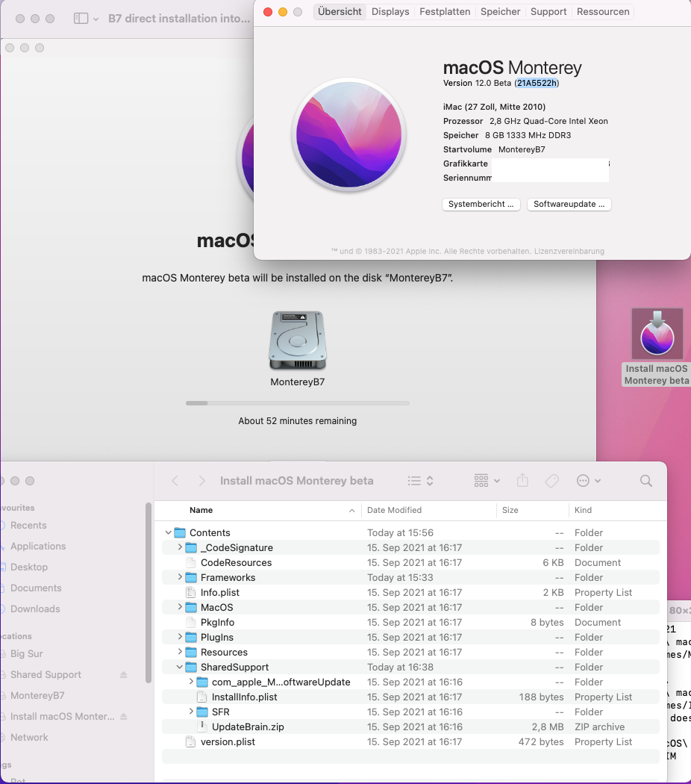Expand the SFR folder
The height and width of the screenshot is (784, 691).
tap(191, 712)
